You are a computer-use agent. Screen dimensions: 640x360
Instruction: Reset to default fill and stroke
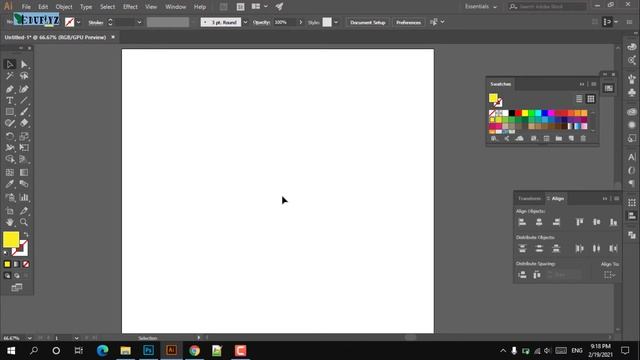click(6, 253)
